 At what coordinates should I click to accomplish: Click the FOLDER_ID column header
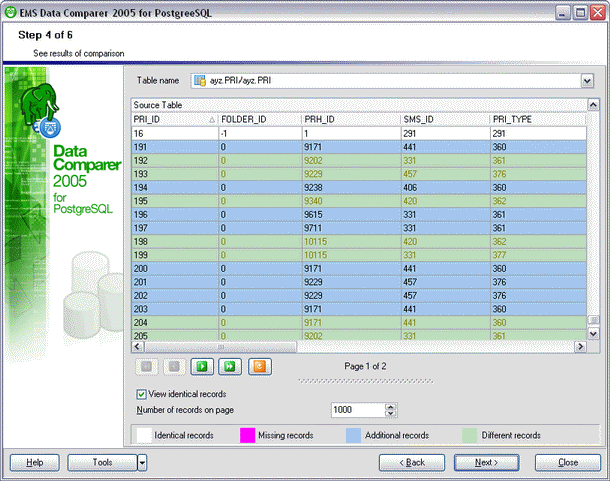point(260,119)
